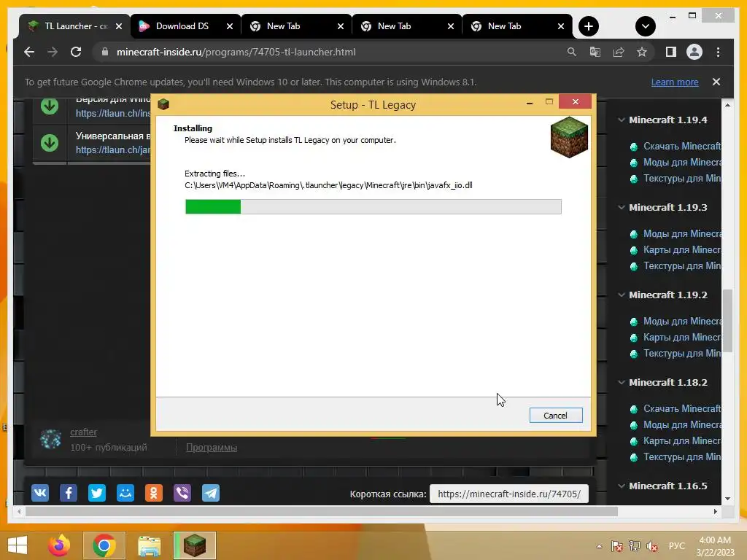Click the TL Legacy grass block logo
Screen dimensions: 747x560
tap(569, 138)
